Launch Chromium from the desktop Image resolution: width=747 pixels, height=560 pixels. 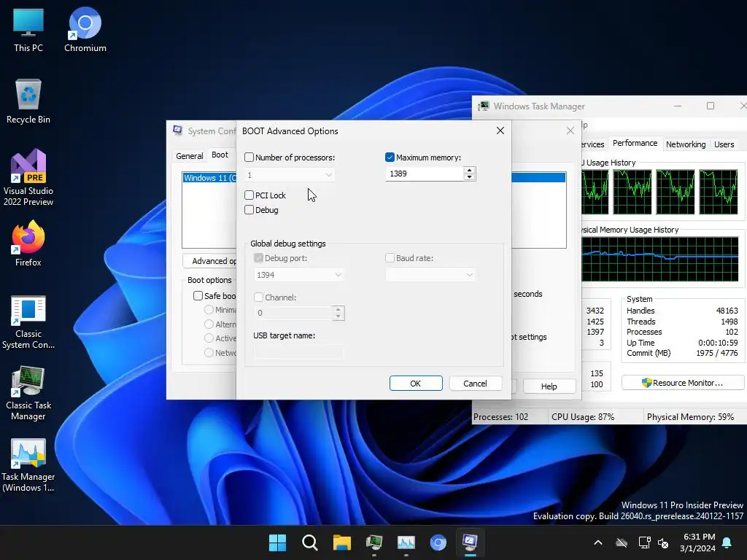tap(85, 29)
